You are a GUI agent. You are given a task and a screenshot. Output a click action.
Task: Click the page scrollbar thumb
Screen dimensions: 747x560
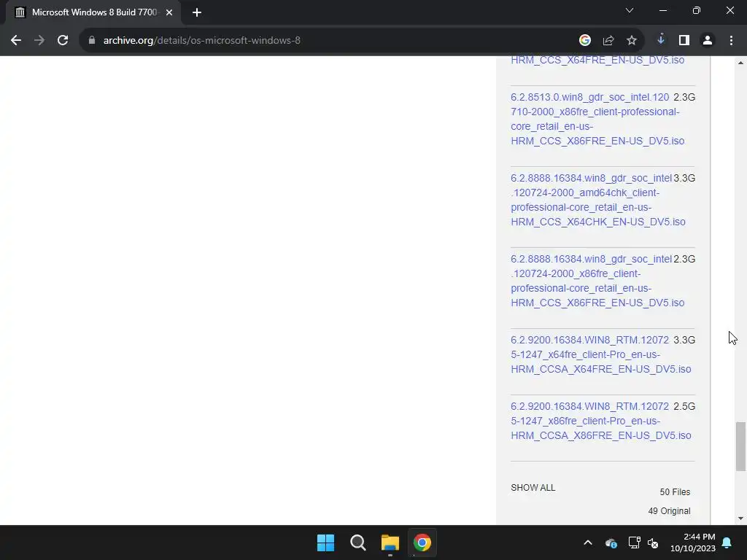(x=740, y=446)
